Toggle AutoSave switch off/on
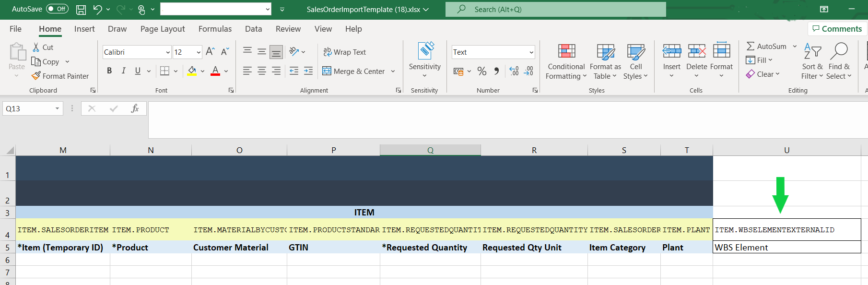The image size is (868, 285). [57, 9]
